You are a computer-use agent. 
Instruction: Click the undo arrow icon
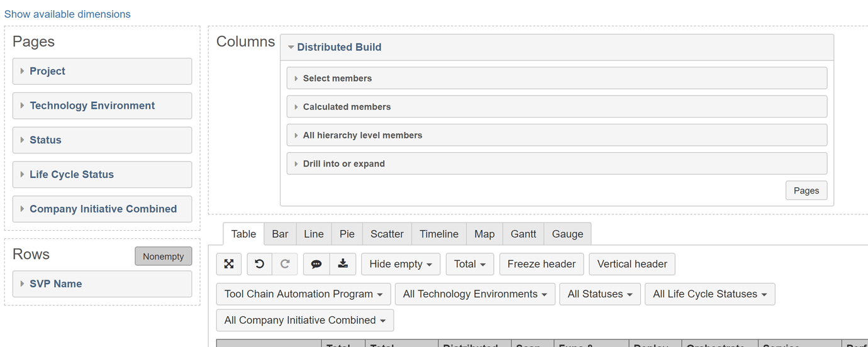(x=260, y=264)
